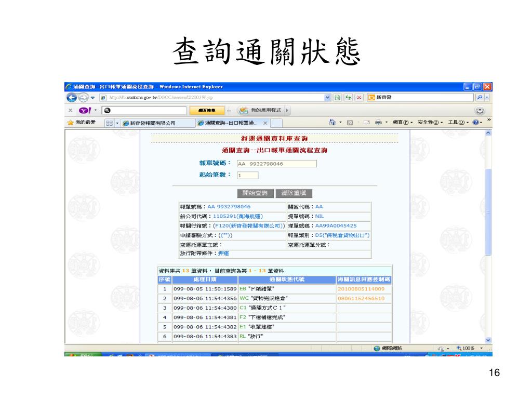Click the Yahoo! logo icon
Image resolution: width=532 pixels, height=399 pixels.
[x=85, y=110]
